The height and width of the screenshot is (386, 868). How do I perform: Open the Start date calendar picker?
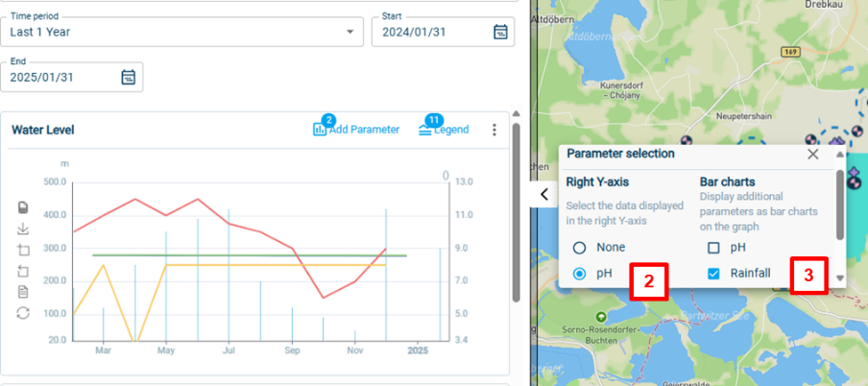499,32
